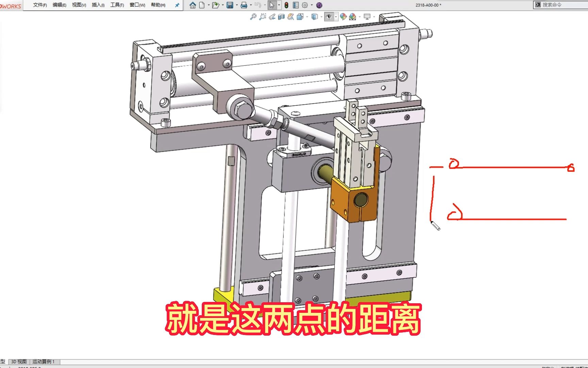Click the Undo arrow icon
The height and width of the screenshot is (368, 588).
(x=258, y=5)
